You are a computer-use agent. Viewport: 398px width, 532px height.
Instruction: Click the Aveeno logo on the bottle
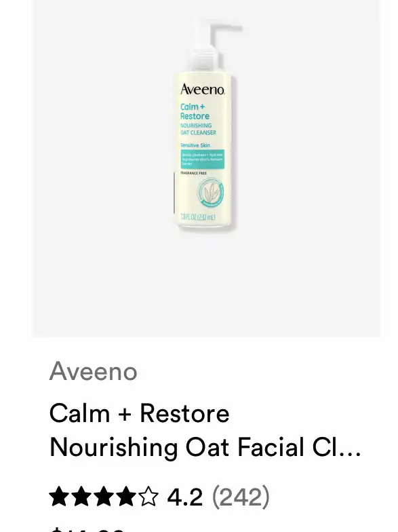pyautogui.click(x=202, y=90)
